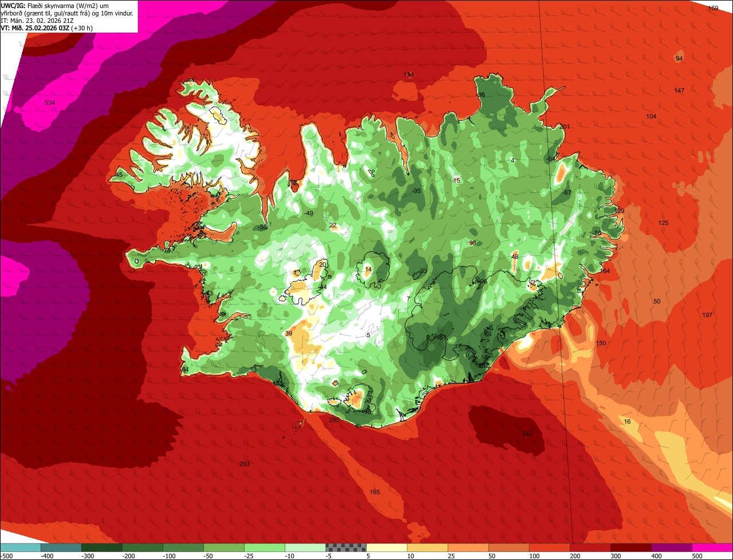Click the '-49' value on the map
Screen dimensions: 733x560
coord(308,213)
